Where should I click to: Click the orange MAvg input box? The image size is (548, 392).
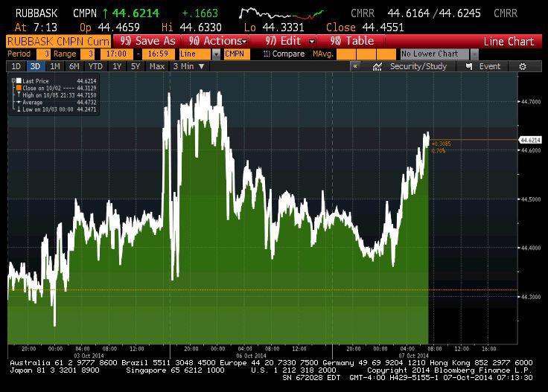[x=366, y=54]
